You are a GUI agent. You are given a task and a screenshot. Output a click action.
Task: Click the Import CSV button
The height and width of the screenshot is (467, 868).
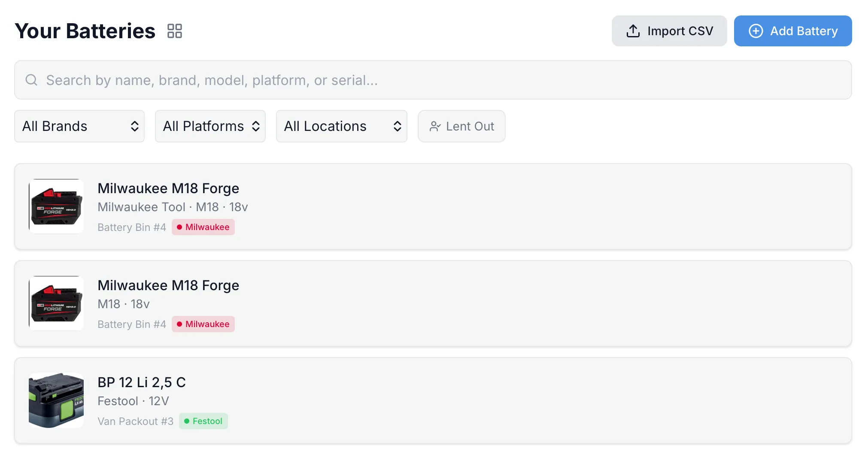coord(669,30)
